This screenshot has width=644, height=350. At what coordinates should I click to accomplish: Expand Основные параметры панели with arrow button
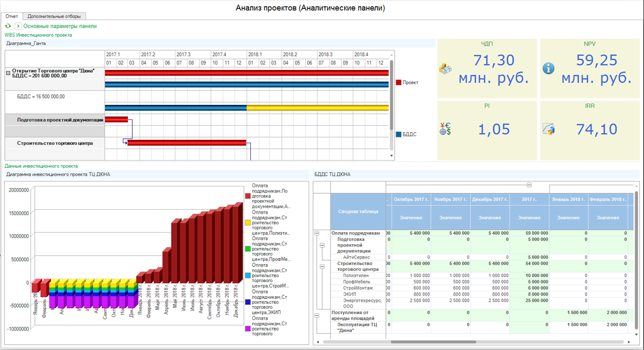pos(18,26)
